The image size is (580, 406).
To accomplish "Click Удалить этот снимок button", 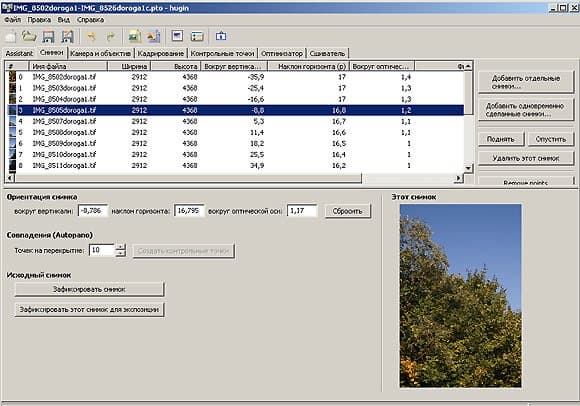I will point(526,158).
